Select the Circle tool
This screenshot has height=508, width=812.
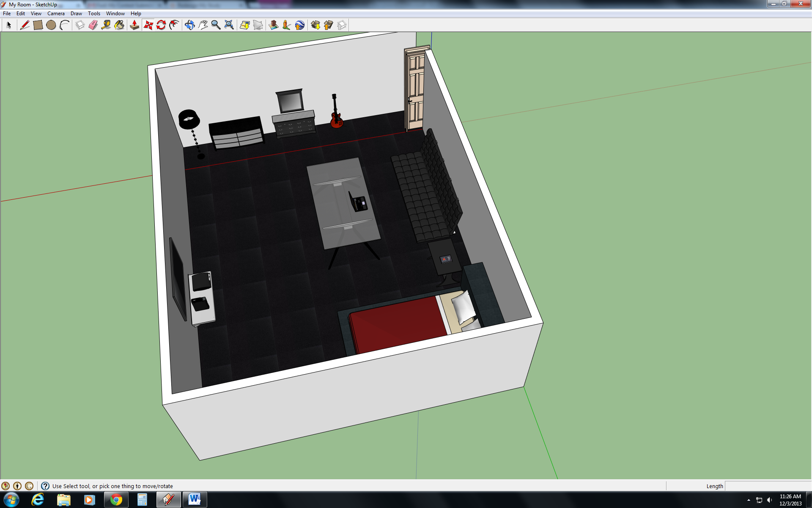tap(51, 25)
